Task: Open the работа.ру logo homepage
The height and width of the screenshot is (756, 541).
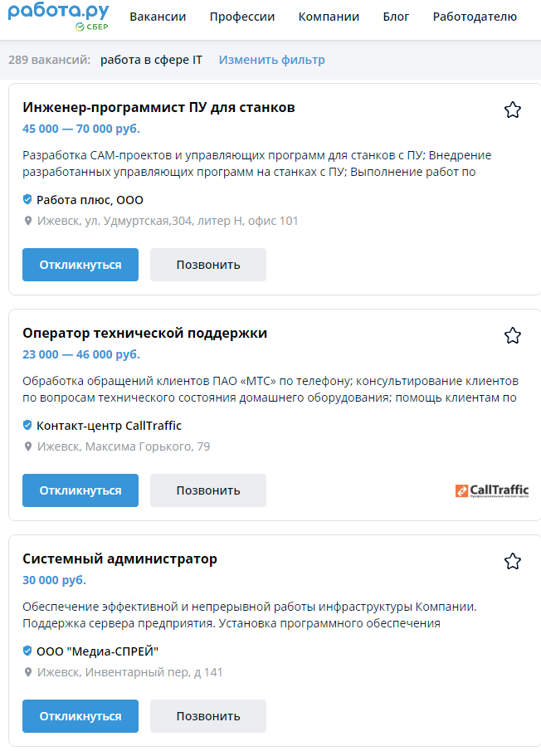Action: (x=58, y=17)
